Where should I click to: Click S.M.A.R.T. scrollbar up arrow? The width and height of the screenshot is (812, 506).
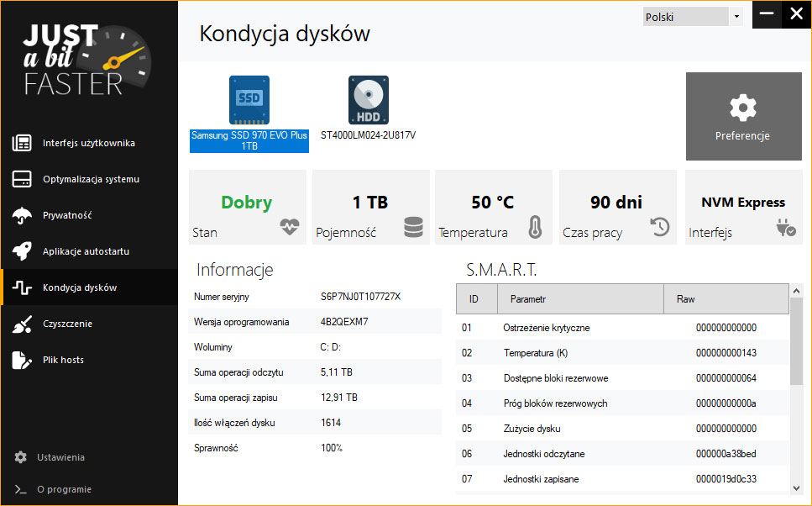(796, 291)
